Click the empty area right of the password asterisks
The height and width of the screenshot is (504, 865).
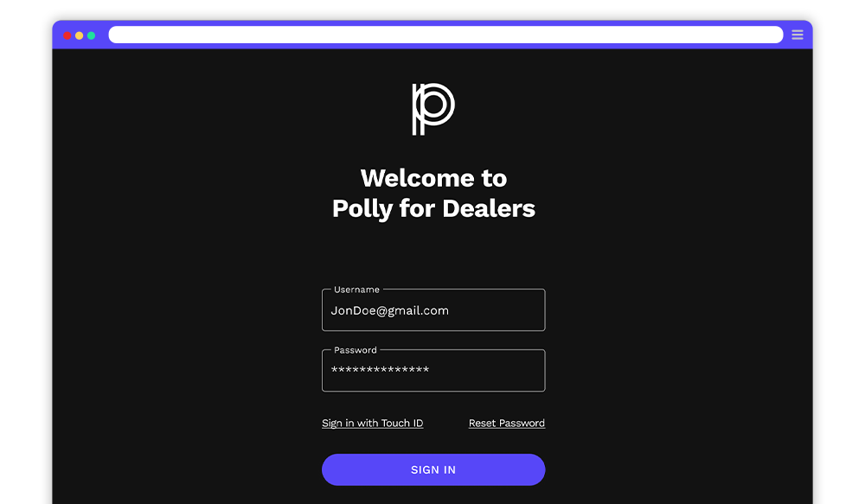(485, 371)
